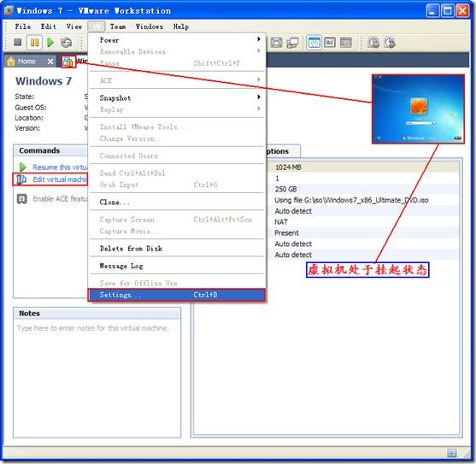Screen dimensions: 476x464
Task: Click Grab Input menu entry
Action: [177, 185]
